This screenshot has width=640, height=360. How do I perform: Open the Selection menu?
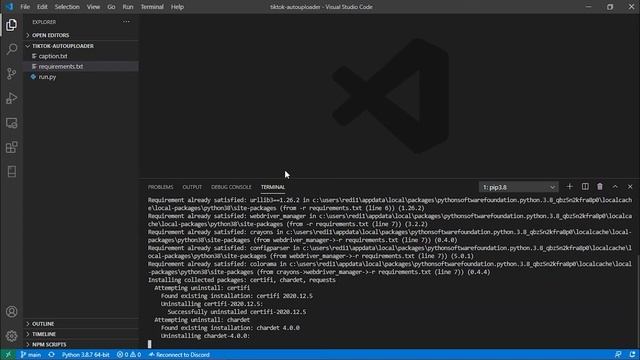[x=67, y=7]
